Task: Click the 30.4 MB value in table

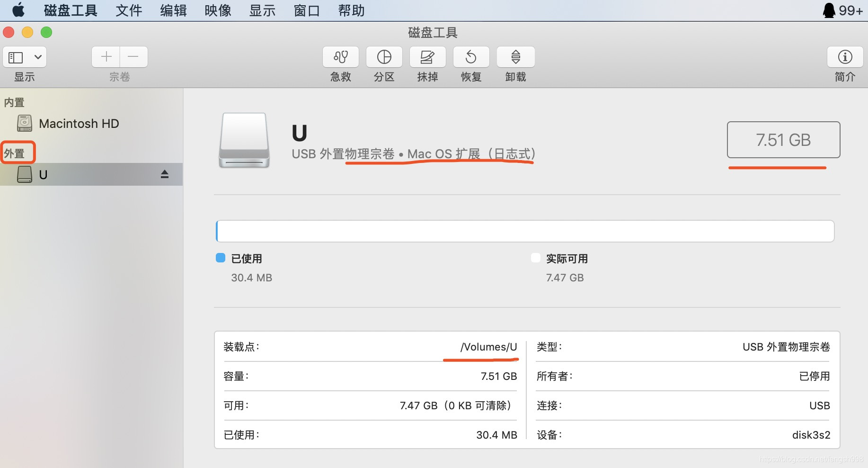Action: 496,435
